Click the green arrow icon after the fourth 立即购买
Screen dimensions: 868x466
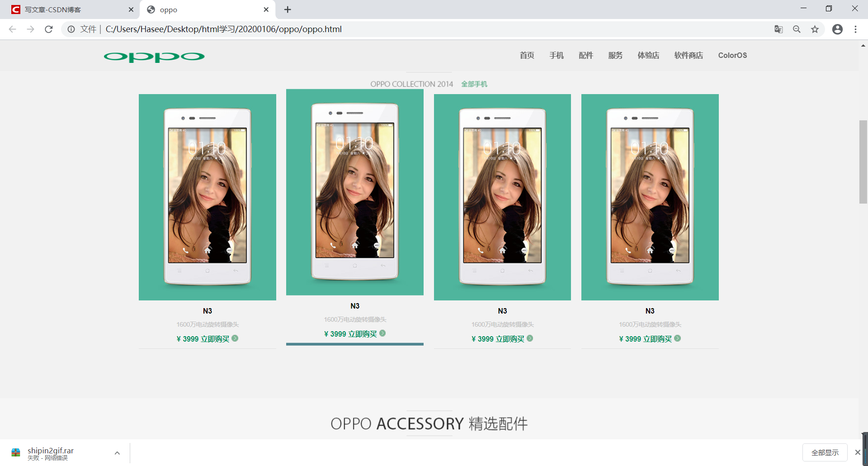[x=677, y=338]
